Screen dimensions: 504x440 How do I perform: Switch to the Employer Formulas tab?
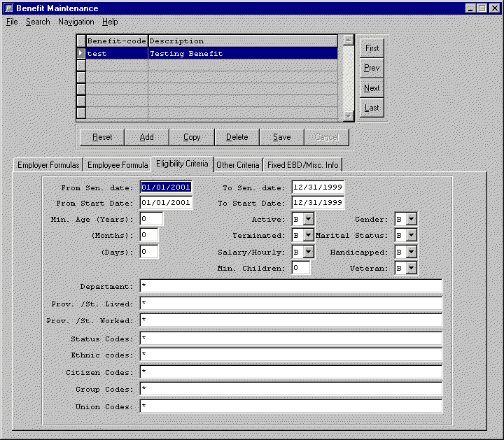point(48,165)
